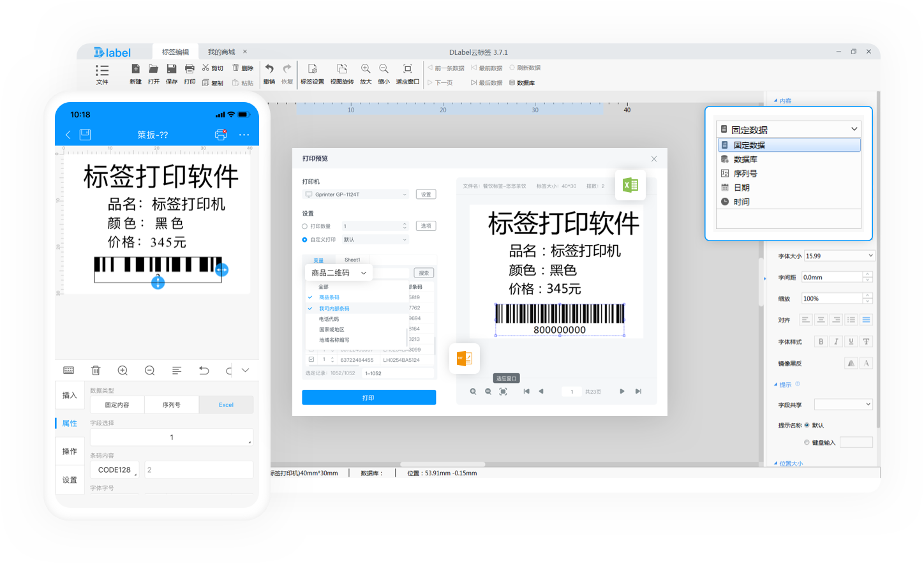Go to next preview page
Viewport: 924px width, 564px height.
[x=622, y=392]
